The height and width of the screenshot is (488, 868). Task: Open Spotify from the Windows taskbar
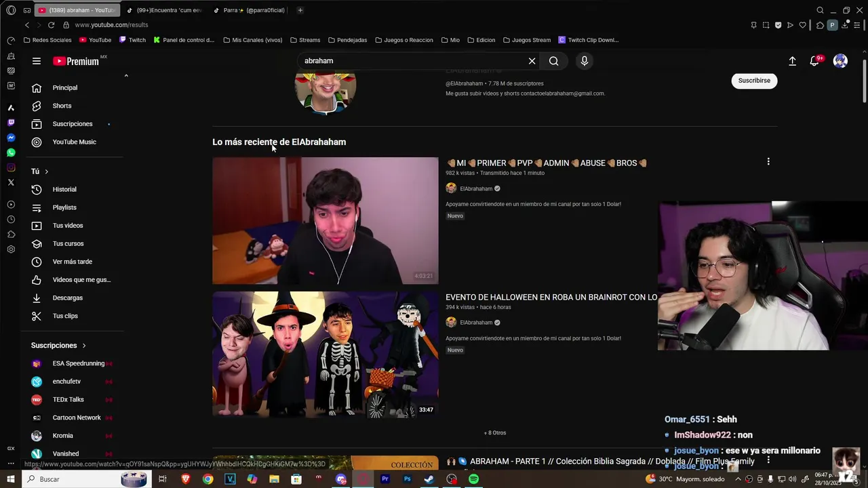[473, 479]
